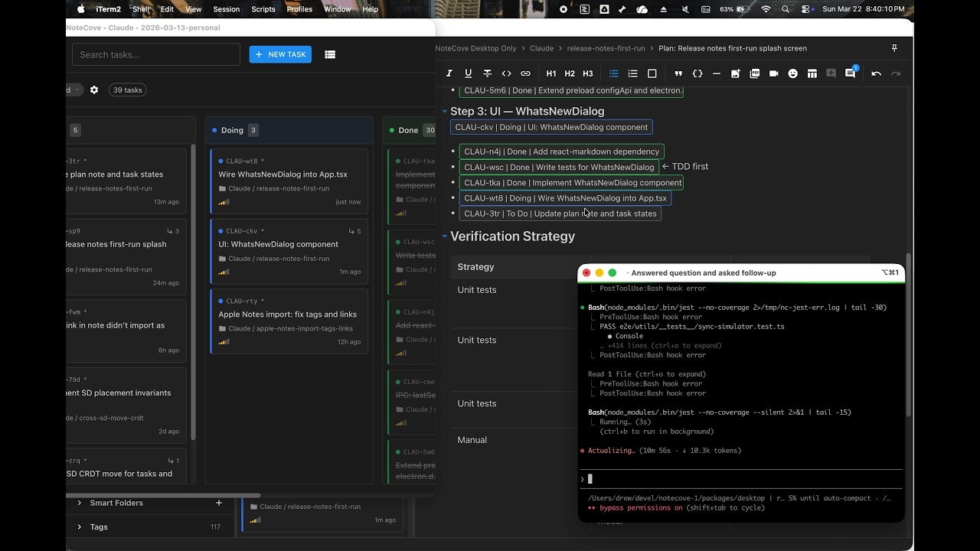Insert an image into the note
Screen dimensions: 980x551
[736, 73]
